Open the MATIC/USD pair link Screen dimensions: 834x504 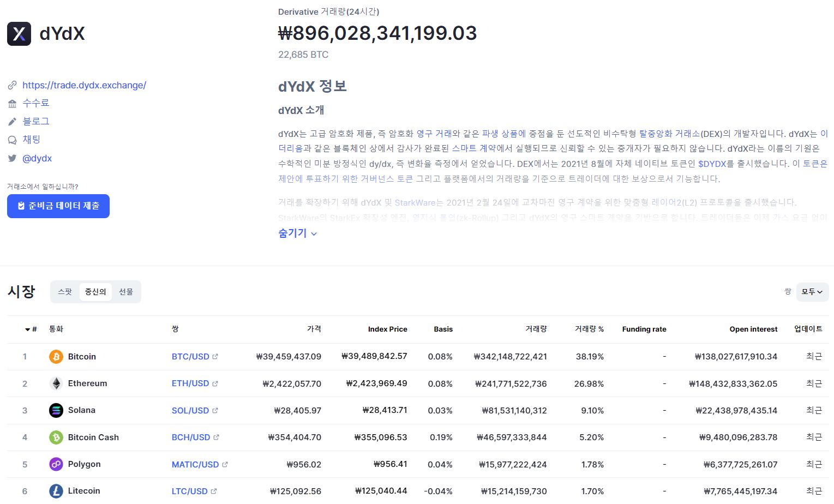pos(195,464)
